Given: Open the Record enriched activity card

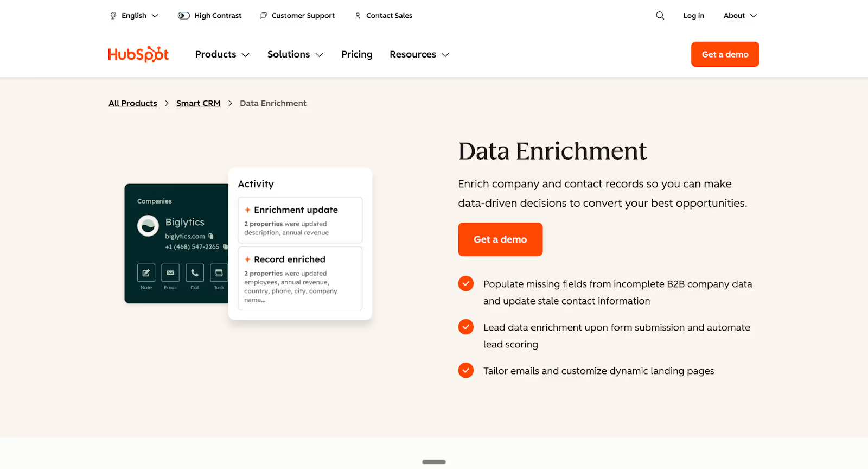Looking at the screenshot, I should pos(300,278).
